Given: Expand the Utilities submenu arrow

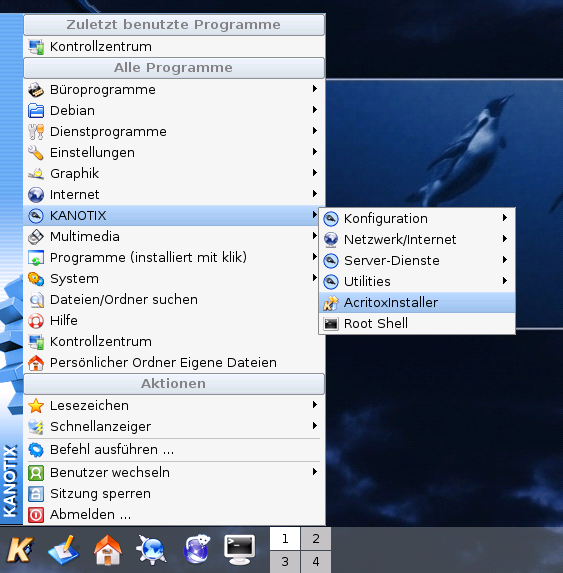Looking at the screenshot, I should [505, 281].
